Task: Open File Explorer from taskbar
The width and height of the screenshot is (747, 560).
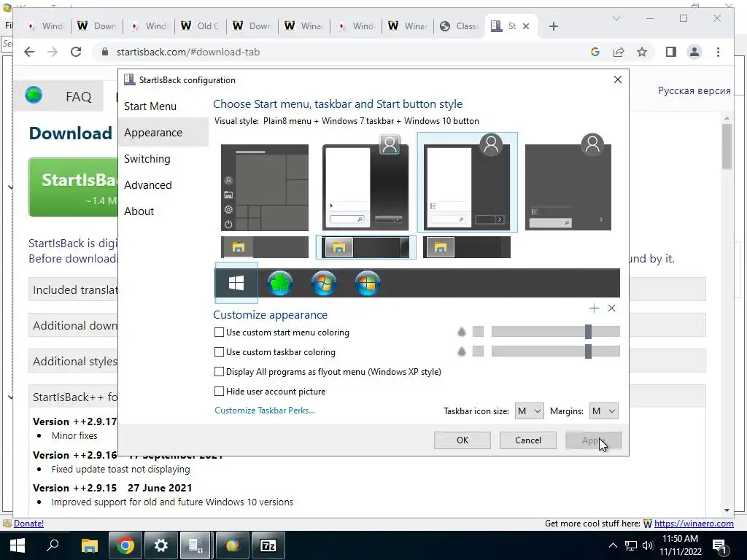Action: (89, 545)
